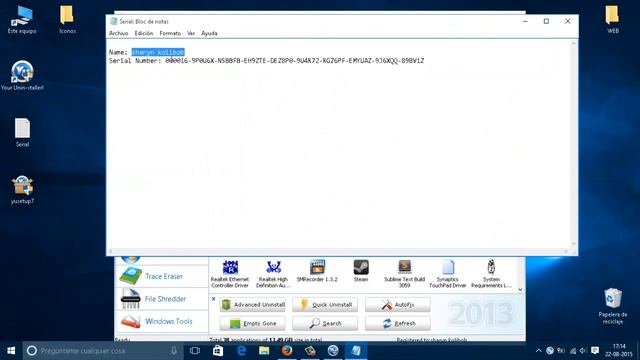Select SMRecorder 1.3.2 program icon
640x360 pixels.
point(317,271)
